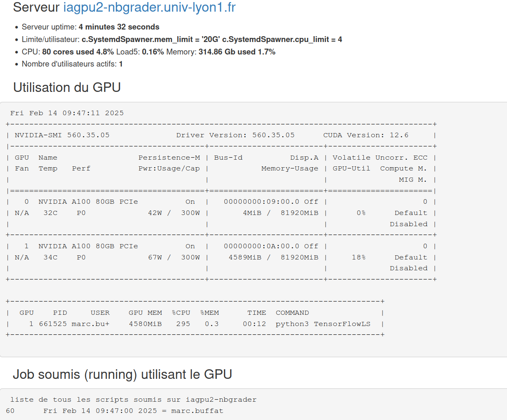Click the Driver Version 560.35.05 text
Screen dimensions: 507x420
pos(235,135)
